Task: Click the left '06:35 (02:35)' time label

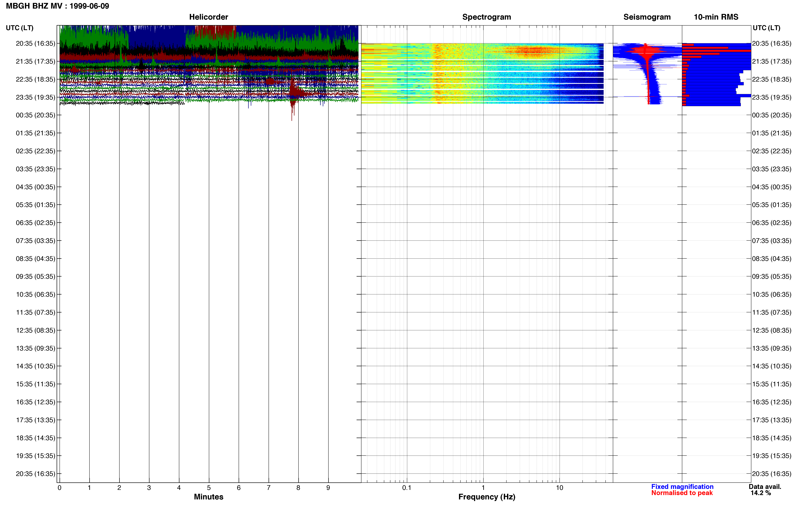Action: [36, 223]
